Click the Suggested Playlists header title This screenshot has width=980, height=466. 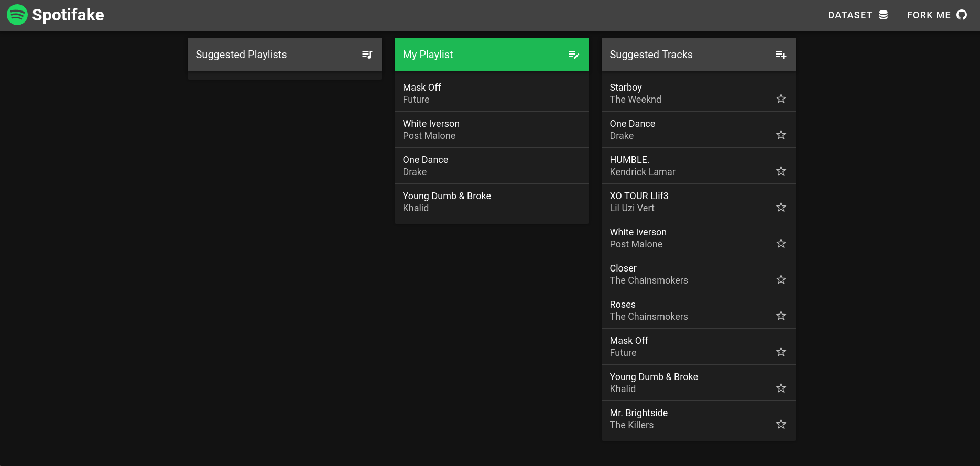tap(241, 55)
